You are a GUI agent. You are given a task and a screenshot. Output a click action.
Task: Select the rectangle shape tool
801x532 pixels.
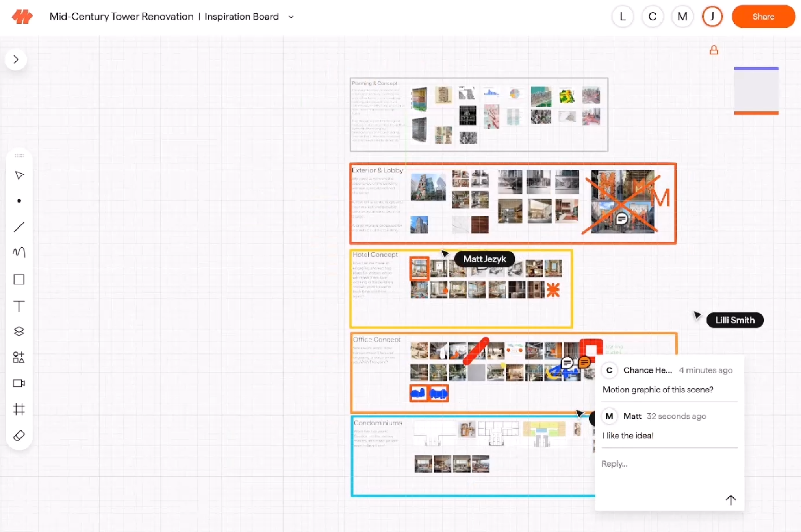tap(19, 279)
